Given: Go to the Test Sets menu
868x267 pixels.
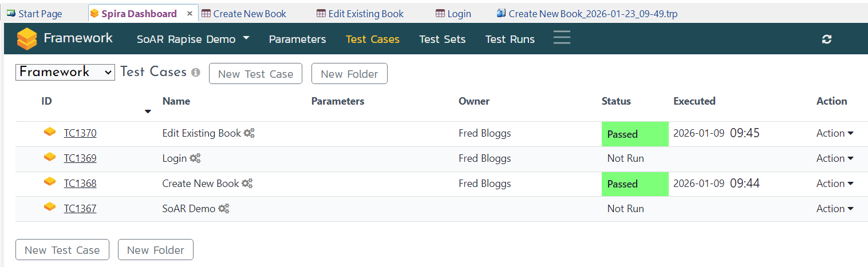Looking at the screenshot, I should [x=442, y=39].
